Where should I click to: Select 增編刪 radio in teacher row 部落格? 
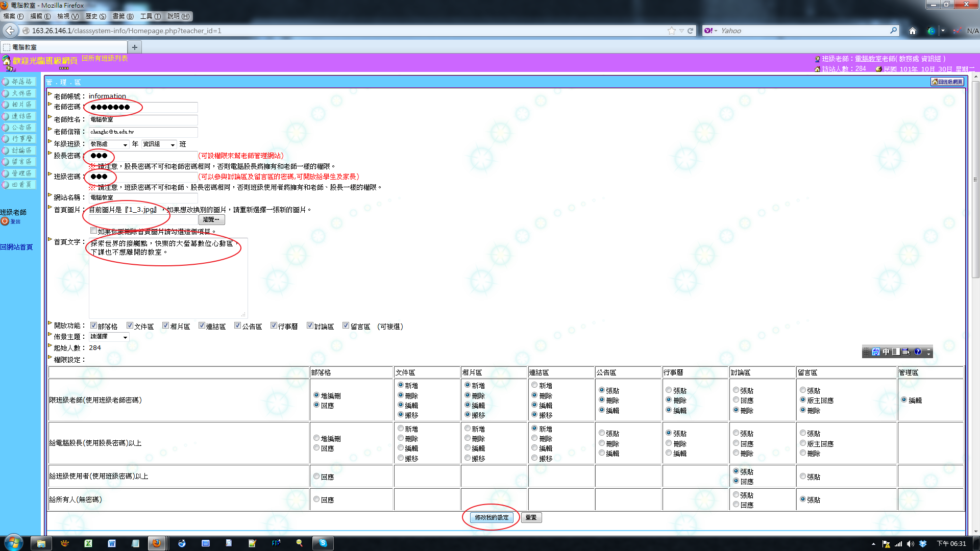tap(316, 395)
